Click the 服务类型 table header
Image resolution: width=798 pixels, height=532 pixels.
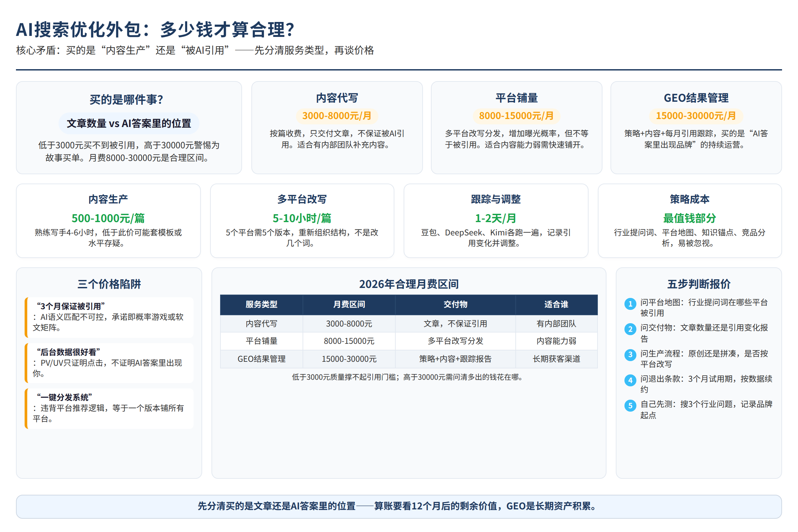[x=262, y=305]
